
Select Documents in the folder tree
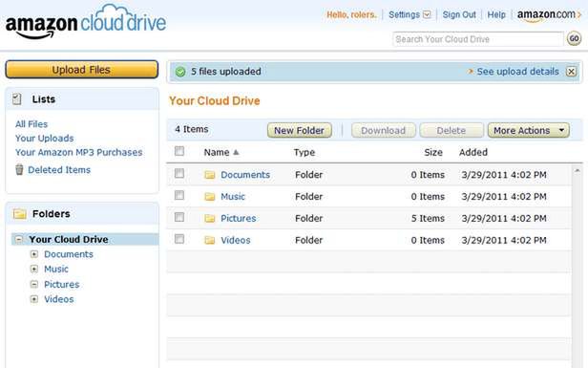coord(69,254)
